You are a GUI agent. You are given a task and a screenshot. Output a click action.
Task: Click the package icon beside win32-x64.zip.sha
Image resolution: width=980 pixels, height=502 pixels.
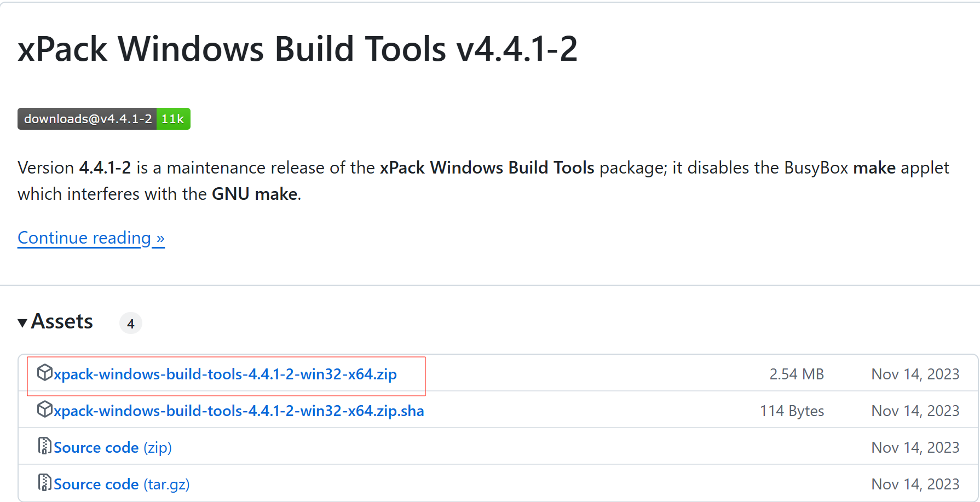pyautogui.click(x=44, y=409)
